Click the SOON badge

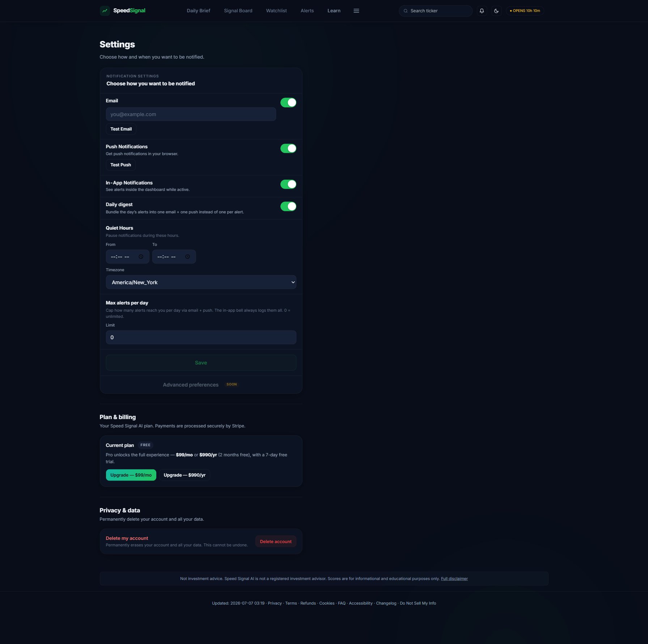pos(232,384)
